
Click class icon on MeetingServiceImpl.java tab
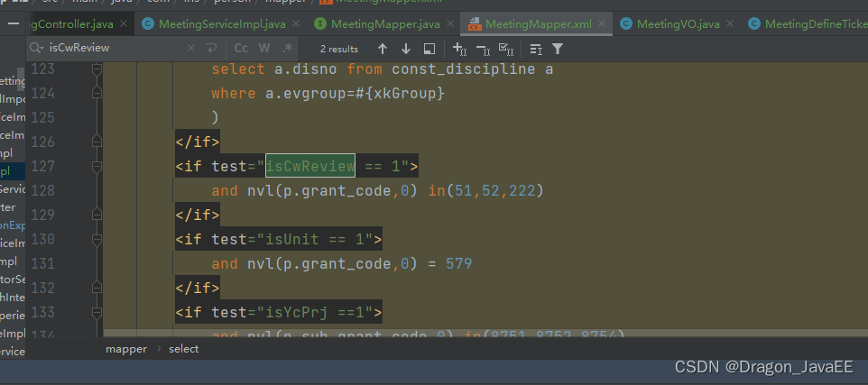click(147, 23)
